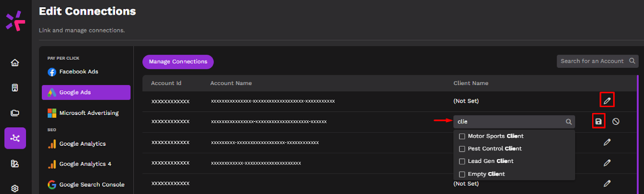Edit client name in third account row
The image size is (644, 194).
point(607,142)
